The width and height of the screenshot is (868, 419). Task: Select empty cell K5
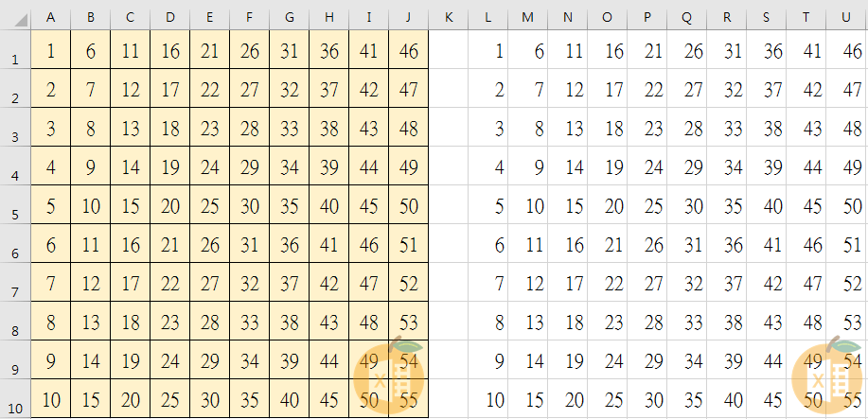click(448, 205)
